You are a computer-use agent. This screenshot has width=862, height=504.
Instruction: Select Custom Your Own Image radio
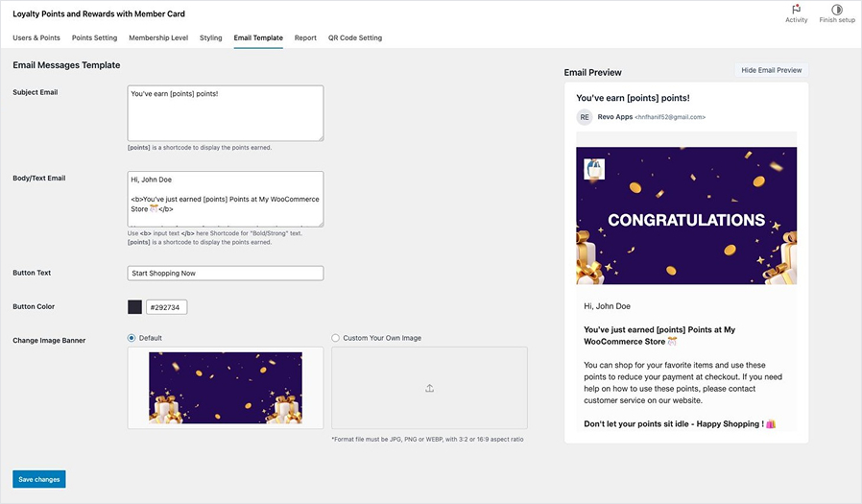click(335, 338)
